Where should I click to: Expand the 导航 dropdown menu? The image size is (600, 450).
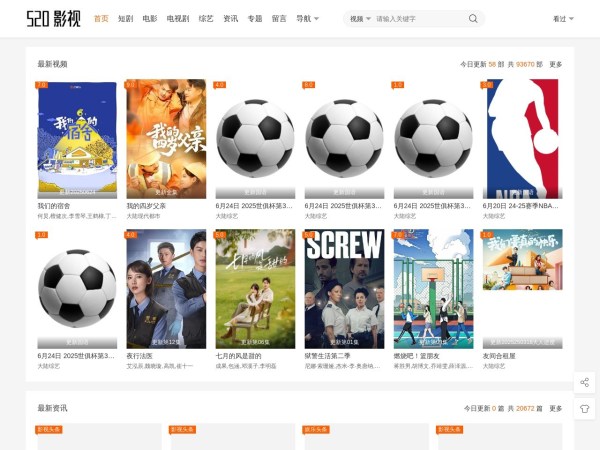307,19
